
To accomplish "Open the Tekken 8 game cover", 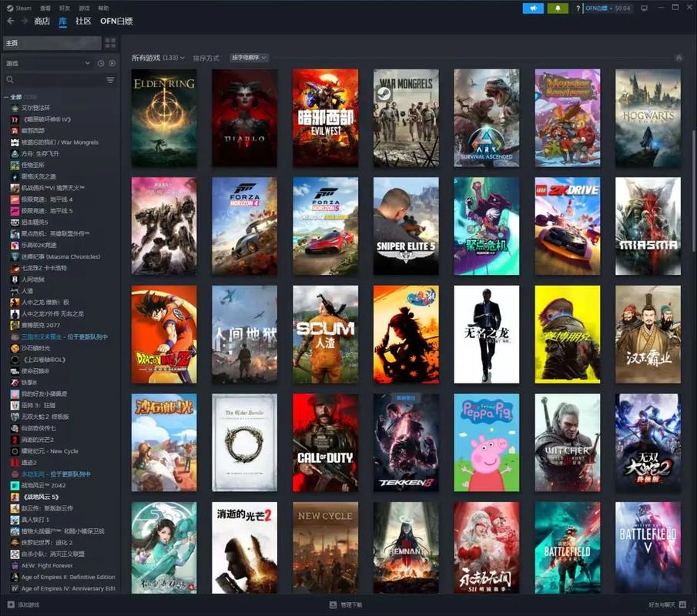I will 406,443.
